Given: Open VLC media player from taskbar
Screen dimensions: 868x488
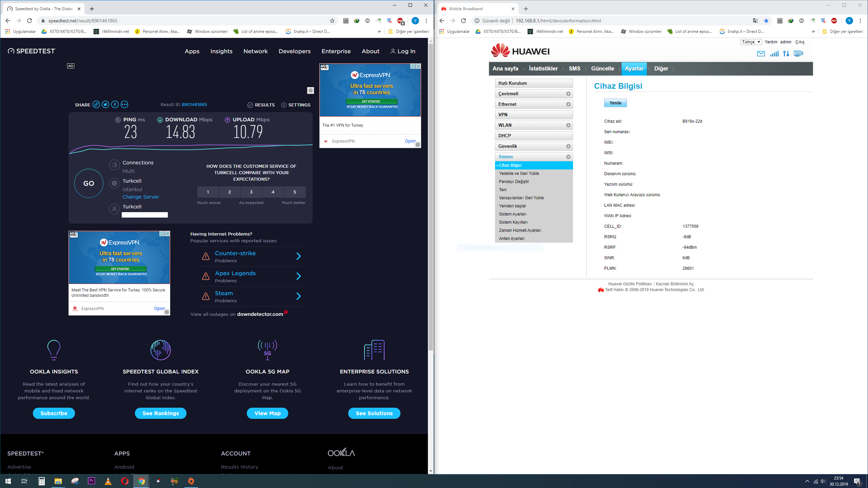Looking at the screenshot, I should click(x=108, y=481).
